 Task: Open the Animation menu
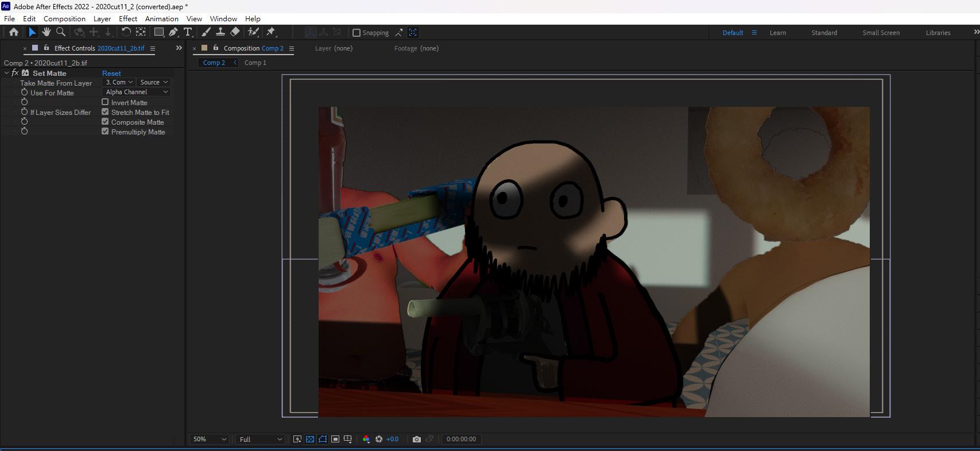click(162, 18)
